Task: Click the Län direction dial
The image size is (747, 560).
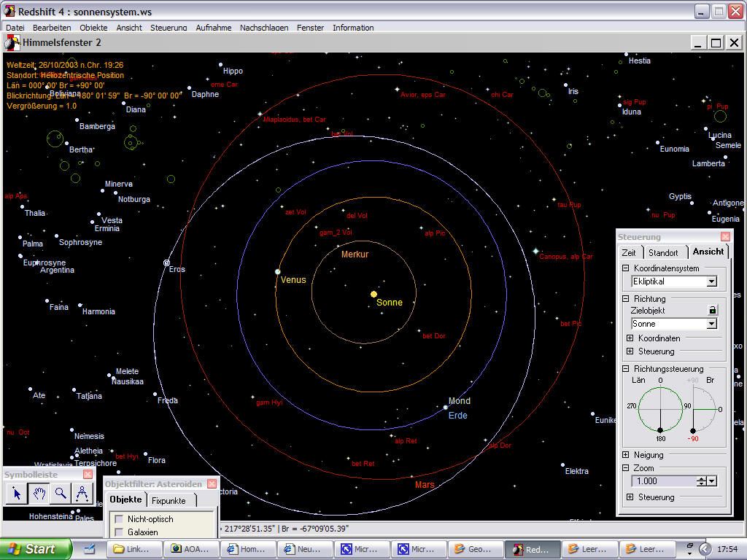Action: [660, 408]
